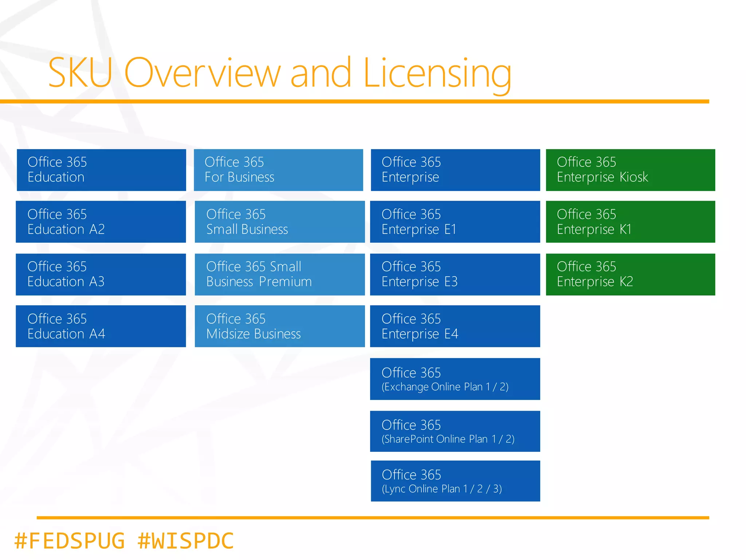Click the SKU Overview and Licensing title

tap(279, 73)
